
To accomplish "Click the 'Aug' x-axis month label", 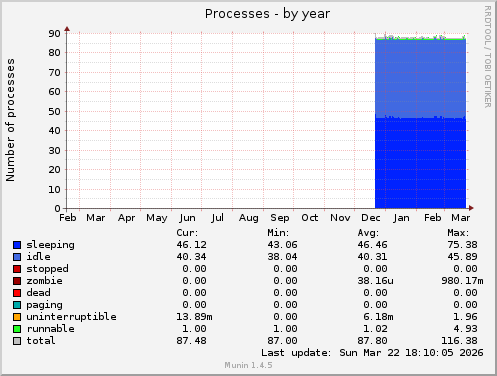I will 249,218.
